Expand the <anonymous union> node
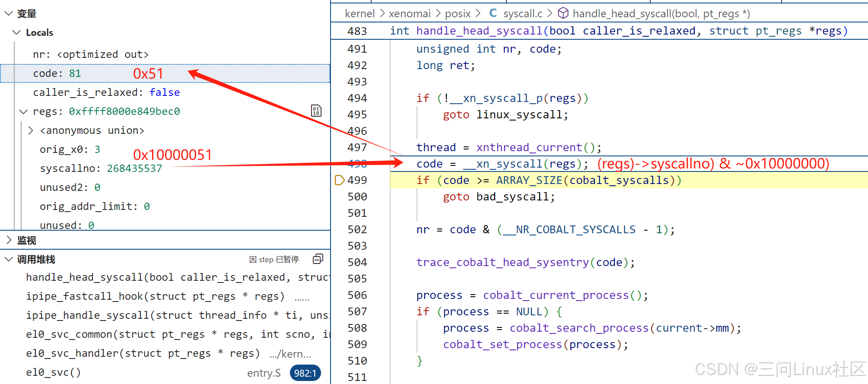868x384 pixels. (x=31, y=130)
